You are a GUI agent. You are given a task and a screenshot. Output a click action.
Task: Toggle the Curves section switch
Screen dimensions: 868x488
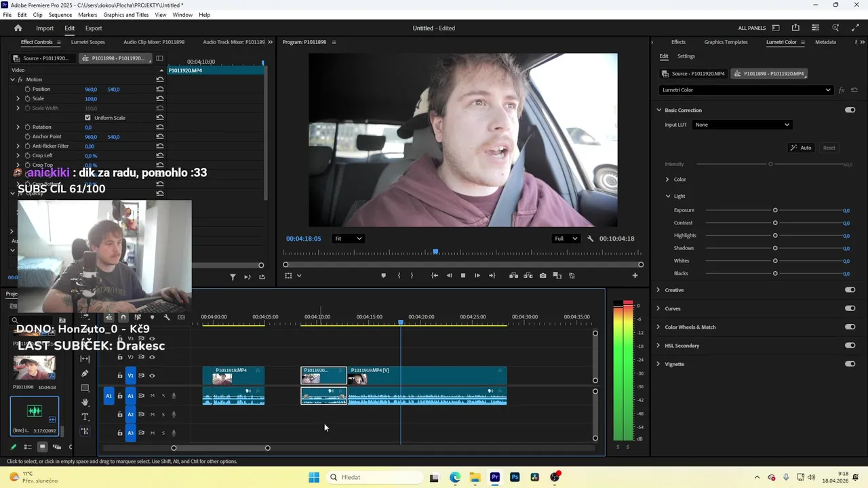(x=850, y=308)
